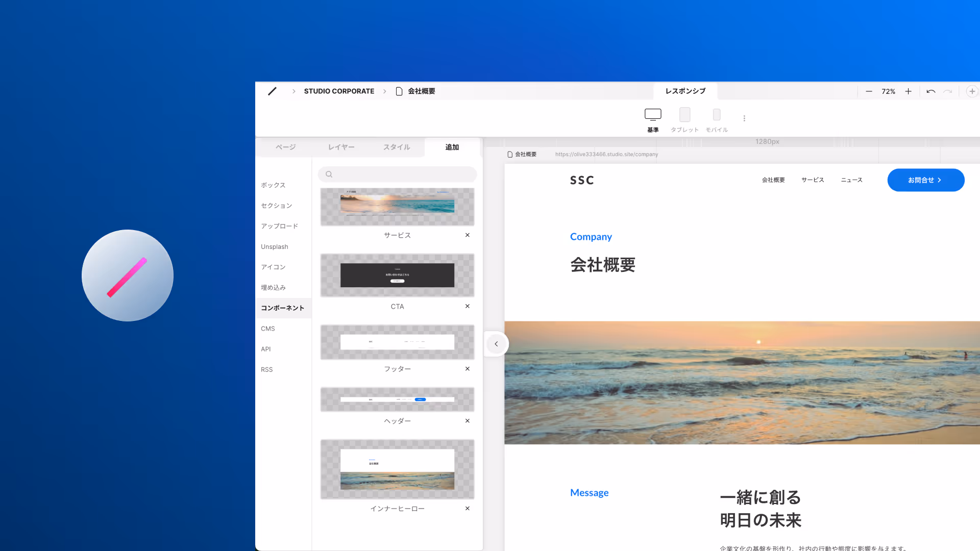This screenshot has height=551, width=980.
Task: Open the スタイル tab
Action: pyautogui.click(x=397, y=147)
